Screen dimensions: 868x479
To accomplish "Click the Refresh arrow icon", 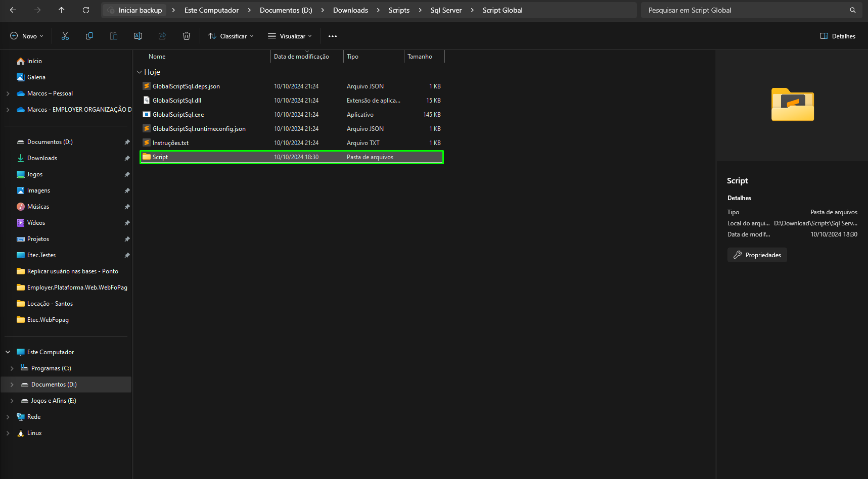I will coord(86,10).
